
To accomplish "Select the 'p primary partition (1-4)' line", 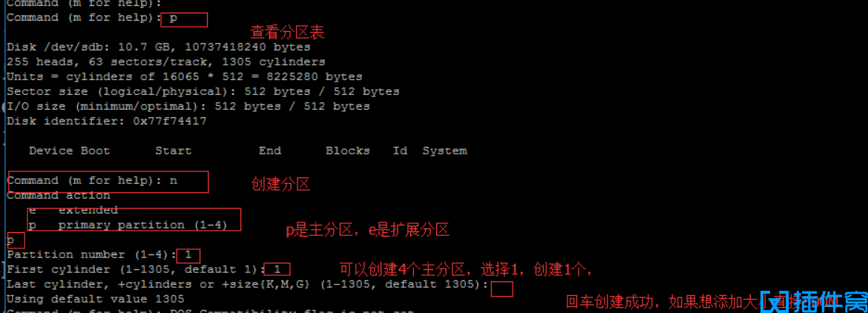I will (x=128, y=225).
